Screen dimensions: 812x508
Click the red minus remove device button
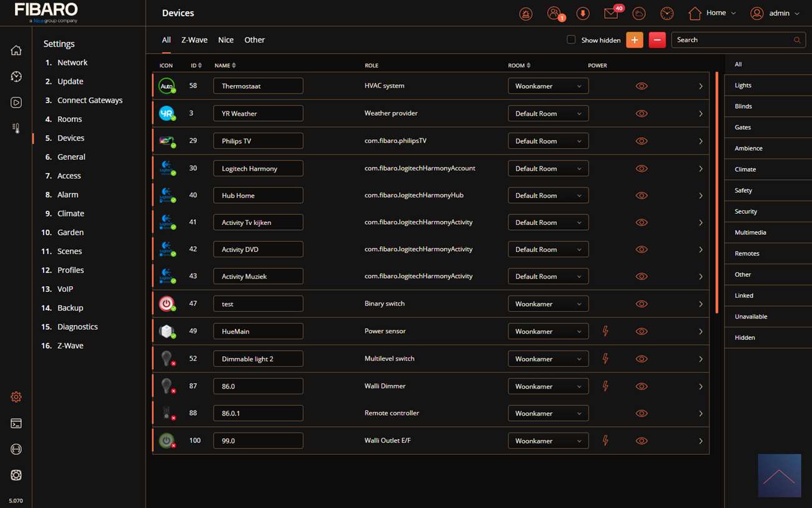coord(656,40)
